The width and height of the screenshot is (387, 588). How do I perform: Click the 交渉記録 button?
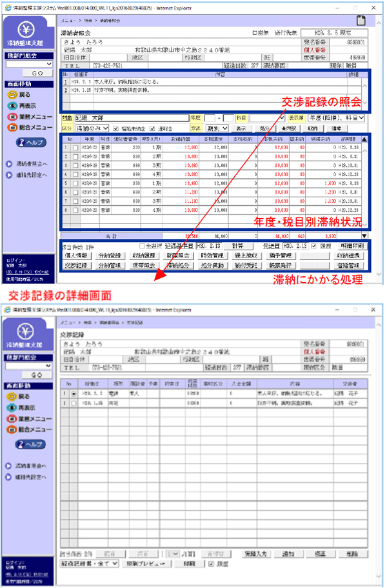click(77, 265)
